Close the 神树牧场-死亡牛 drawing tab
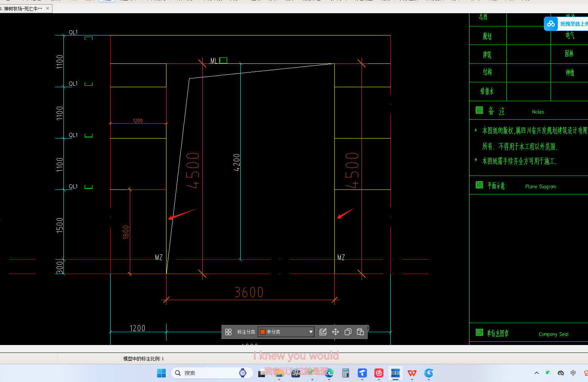Screen dimensions: 588x382 48,8
